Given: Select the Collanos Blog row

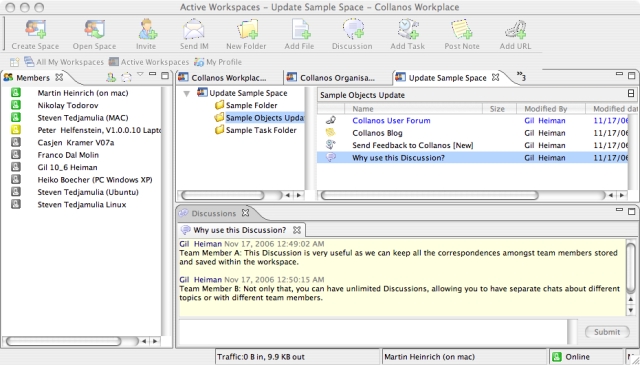Looking at the screenshot, I should coord(473,133).
